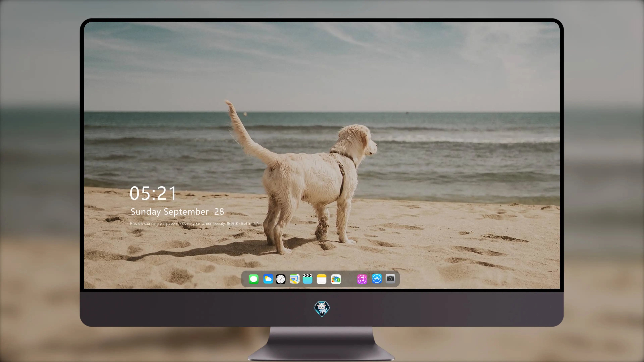
Task: Open the Notes app in the dock
Action: tap(321, 279)
